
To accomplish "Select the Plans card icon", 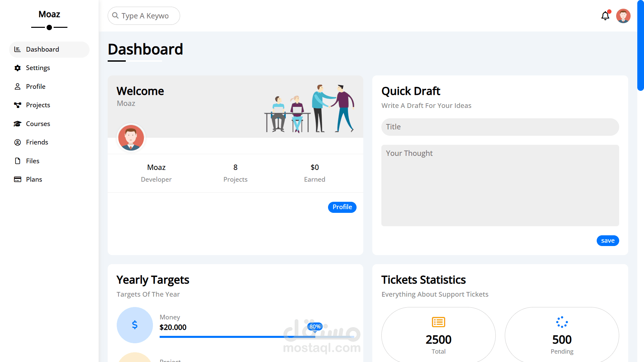I will tap(17, 179).
